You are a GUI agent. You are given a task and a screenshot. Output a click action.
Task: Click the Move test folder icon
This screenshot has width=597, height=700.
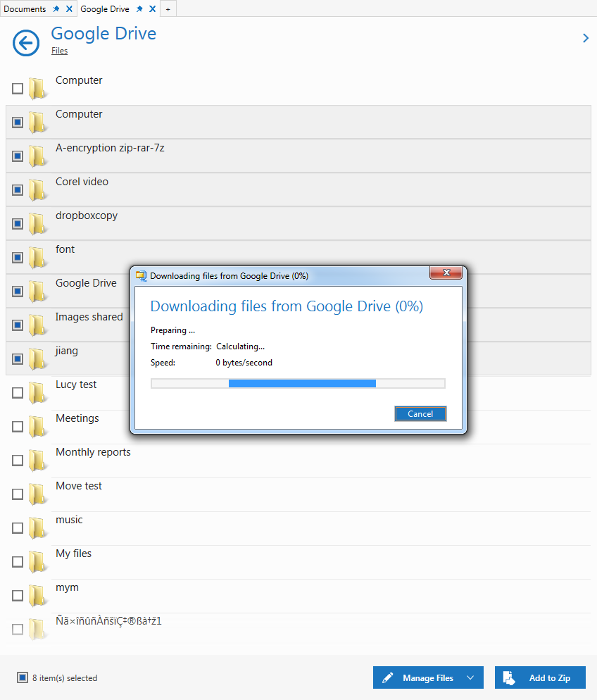[x=38, y=494]
